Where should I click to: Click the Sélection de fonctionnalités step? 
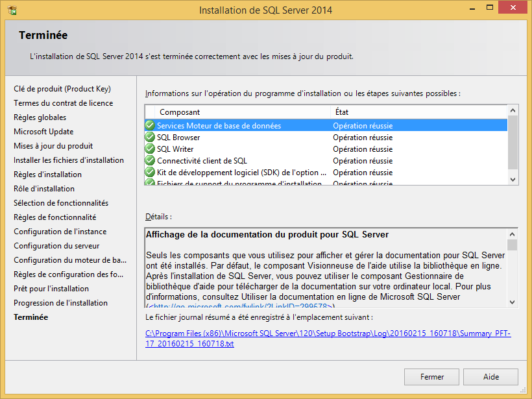(61, 202)
